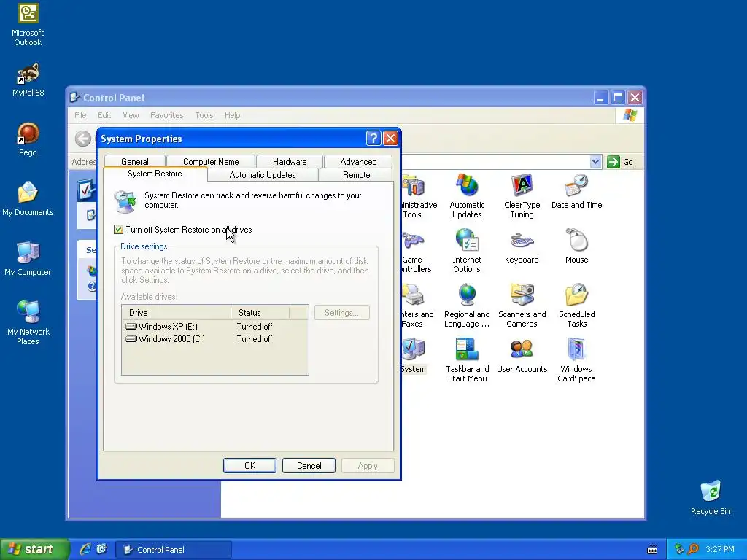
Task: Switch to the Advanced tab
Action: click(x=358, y=161)
